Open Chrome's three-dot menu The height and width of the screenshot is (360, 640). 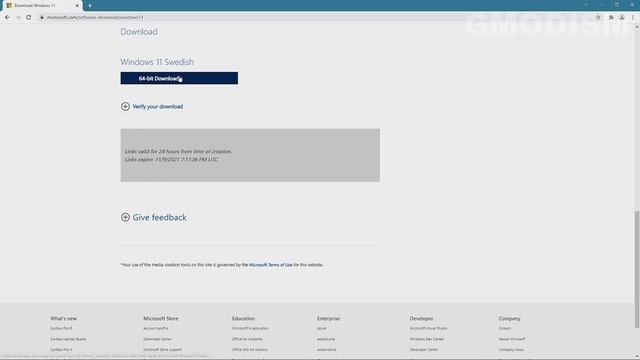click(633, 18)
